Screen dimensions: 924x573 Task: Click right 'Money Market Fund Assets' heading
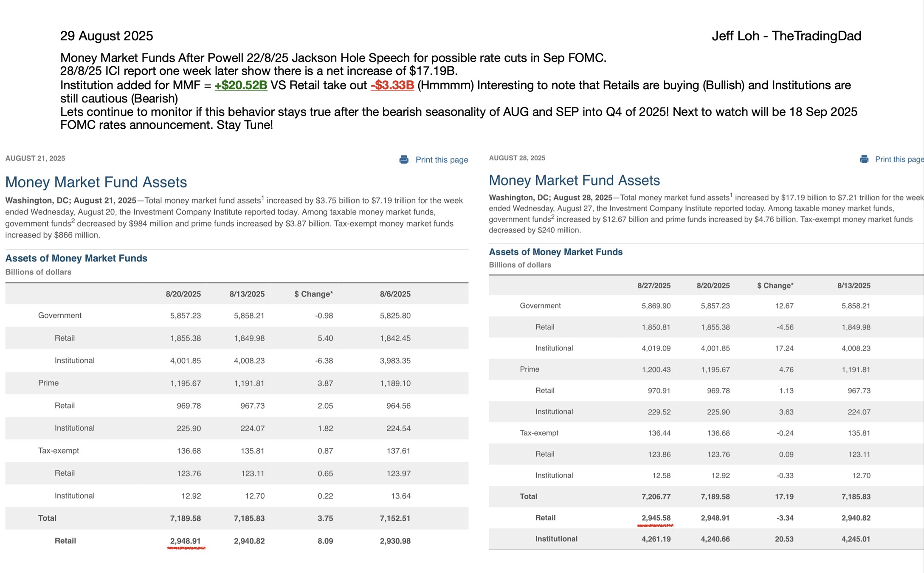(574, 181)
